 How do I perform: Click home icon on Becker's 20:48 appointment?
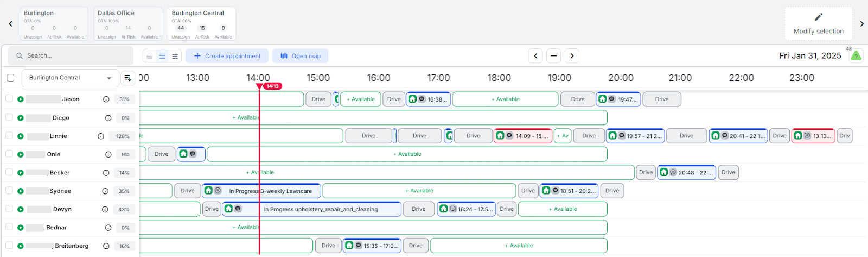663,172
